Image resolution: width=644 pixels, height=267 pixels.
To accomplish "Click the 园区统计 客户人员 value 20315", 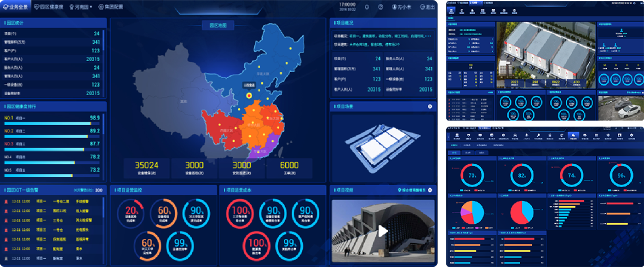I will (x=93, y=59).
